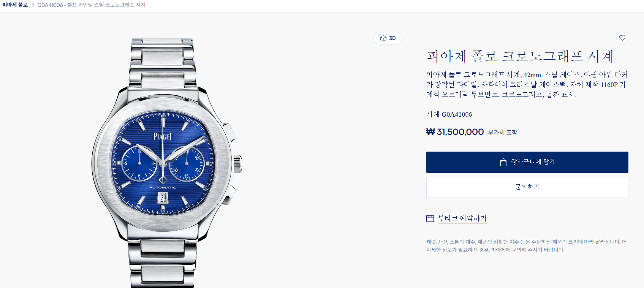Click the 문의하기 button
644x288 pixels.
coord(527,187)
